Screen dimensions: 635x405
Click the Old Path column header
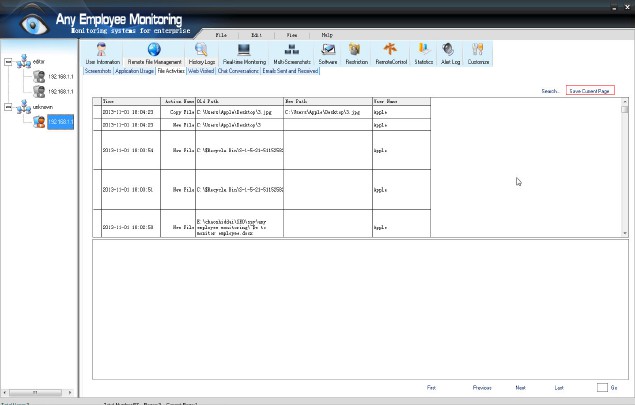[x=239, y=101]
